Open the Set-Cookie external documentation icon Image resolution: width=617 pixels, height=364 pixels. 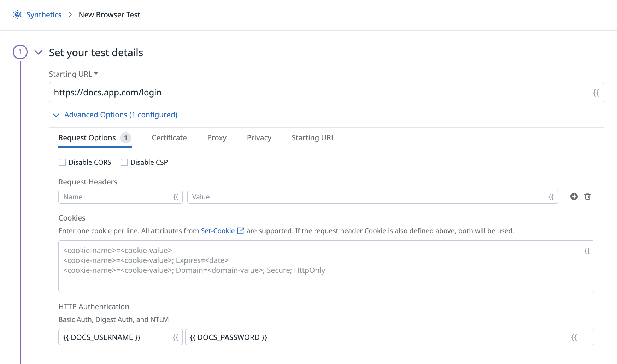(x=241, y=230)
